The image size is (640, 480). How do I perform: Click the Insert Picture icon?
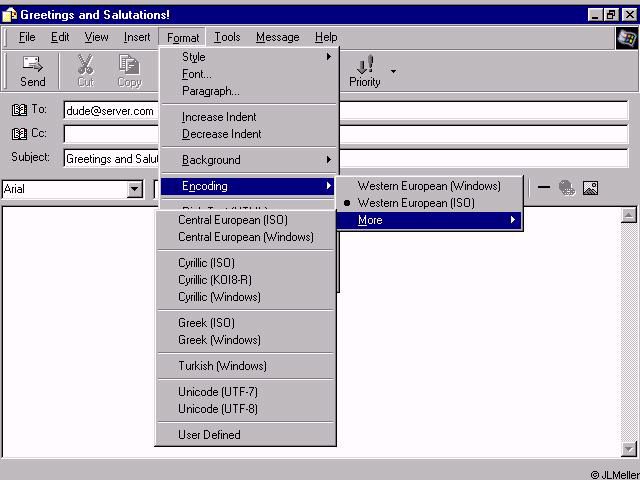[590, 187]
